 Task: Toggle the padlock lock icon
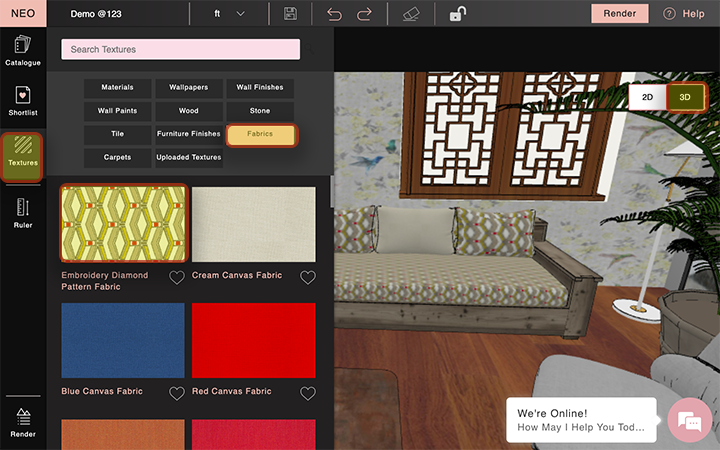tap(457, 14)
